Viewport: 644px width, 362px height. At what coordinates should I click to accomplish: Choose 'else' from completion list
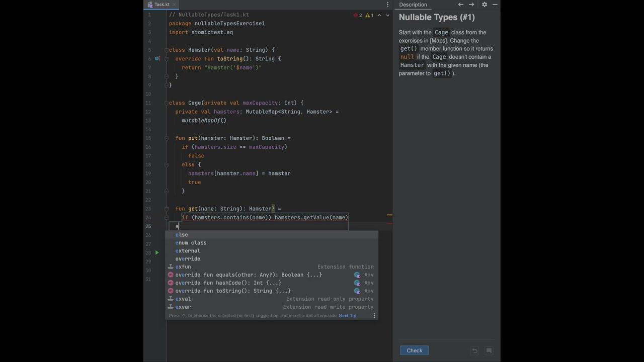(272, 235)
